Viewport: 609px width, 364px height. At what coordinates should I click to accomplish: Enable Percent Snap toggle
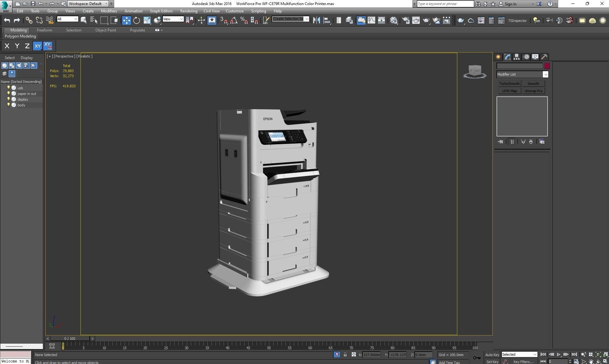(x=244, y=20)
